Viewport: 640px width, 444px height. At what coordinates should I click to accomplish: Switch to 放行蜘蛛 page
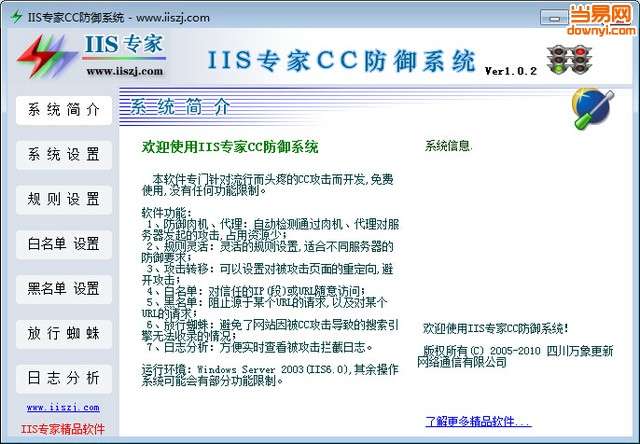click(x=64, y=334)
